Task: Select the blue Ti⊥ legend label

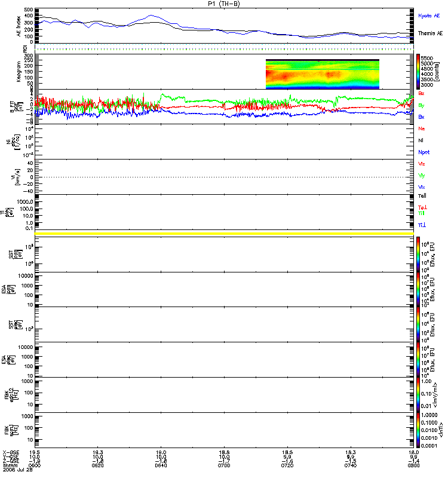Action: 422,225
